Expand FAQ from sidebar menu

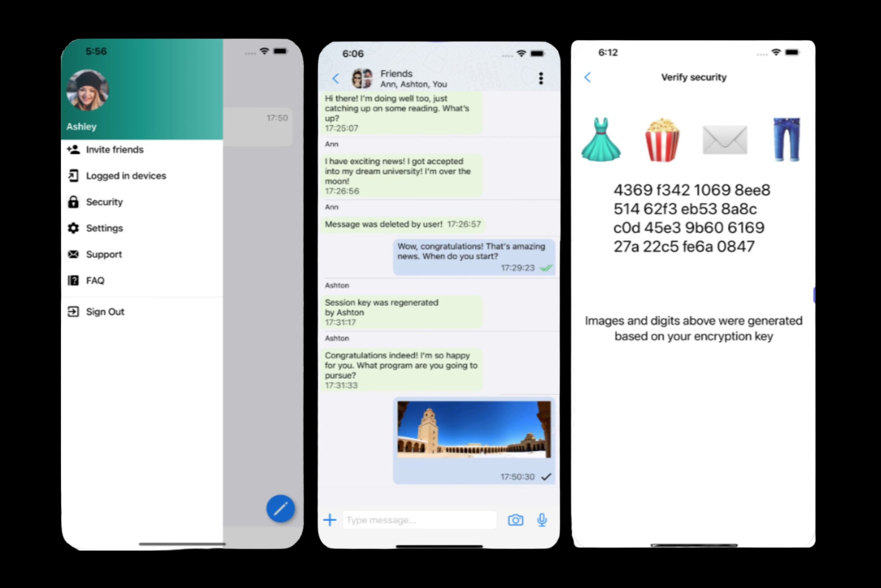click(95, 280)
